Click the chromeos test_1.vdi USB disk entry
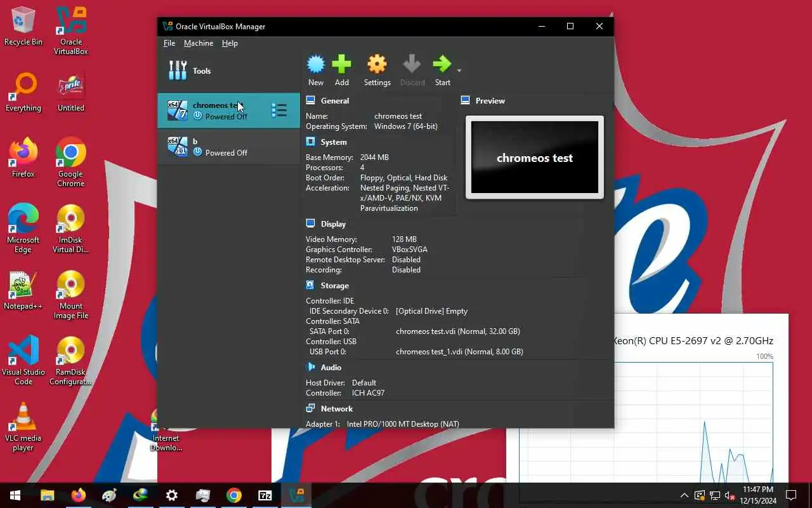 click(x=459, y=352)
